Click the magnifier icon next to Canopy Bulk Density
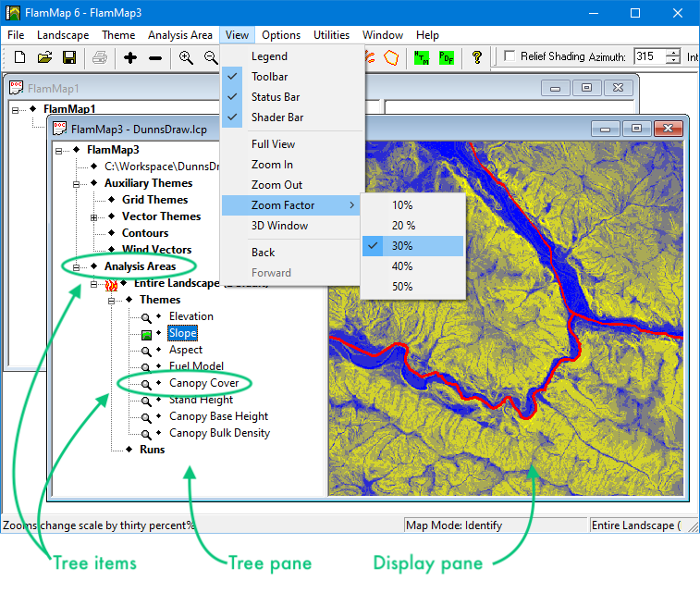Viewport: 700px width, 593px height. click(x=146, y=434)
